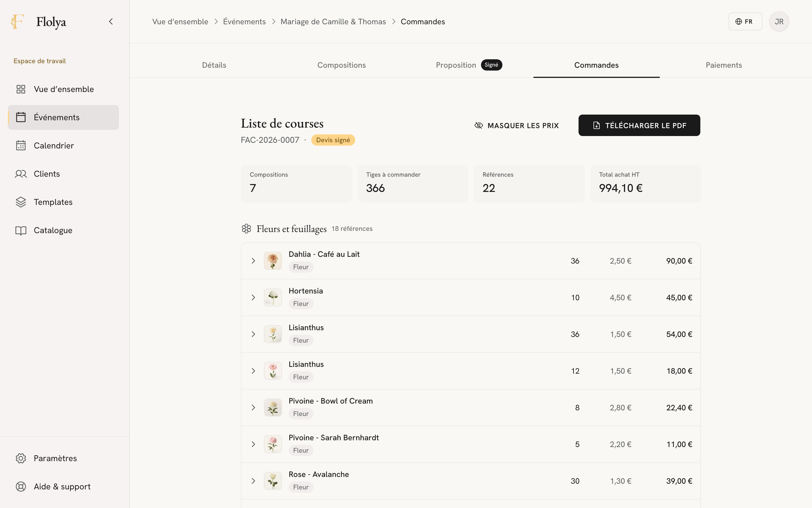Click the flower icon beside Fleurs et feuillages
The width and height of the screenshot is (812, 508).
click(x=246, y=229)
